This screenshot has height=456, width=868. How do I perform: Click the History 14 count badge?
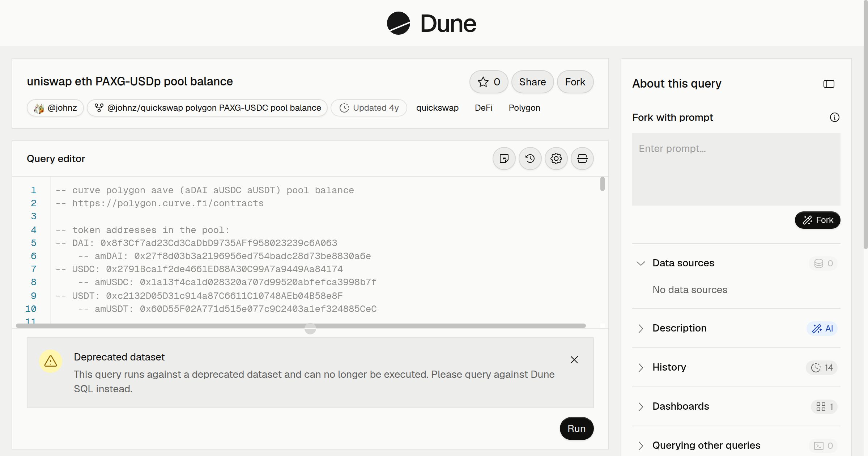822,367
